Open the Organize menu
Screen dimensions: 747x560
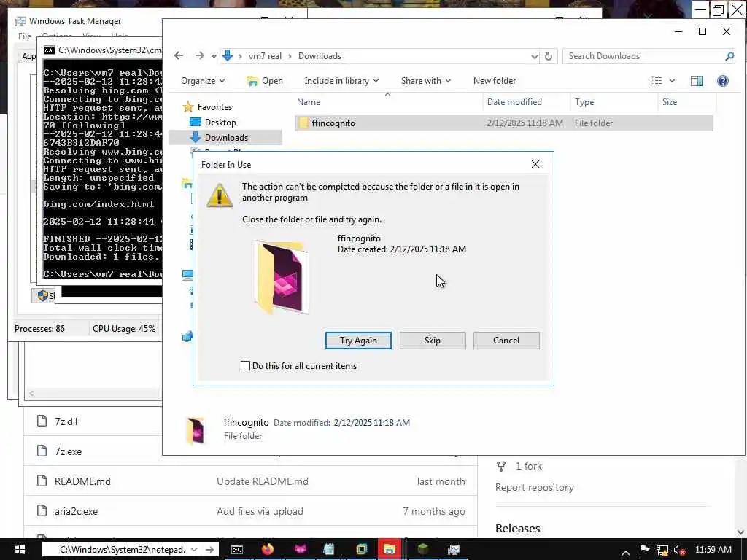coord(203,81)
